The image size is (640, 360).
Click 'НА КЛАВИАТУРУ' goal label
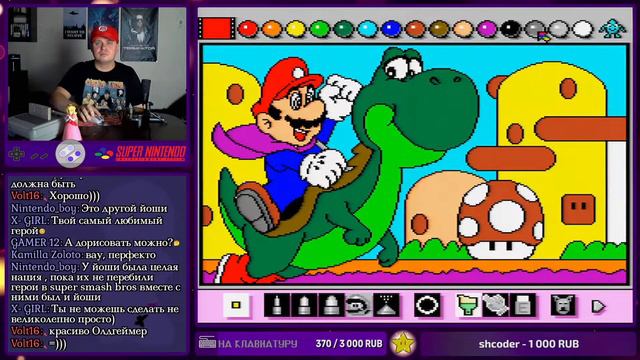tap(258, 344)
